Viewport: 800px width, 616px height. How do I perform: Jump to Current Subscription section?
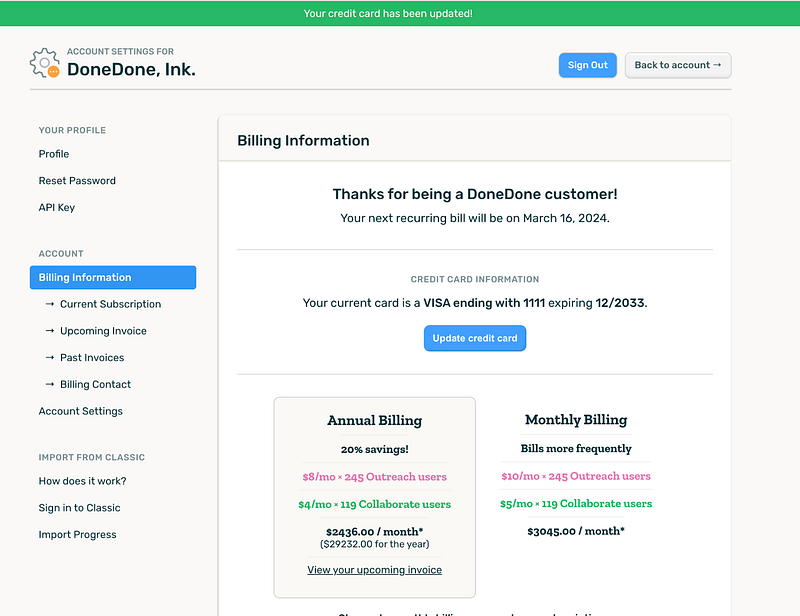[x=110, y=304]
